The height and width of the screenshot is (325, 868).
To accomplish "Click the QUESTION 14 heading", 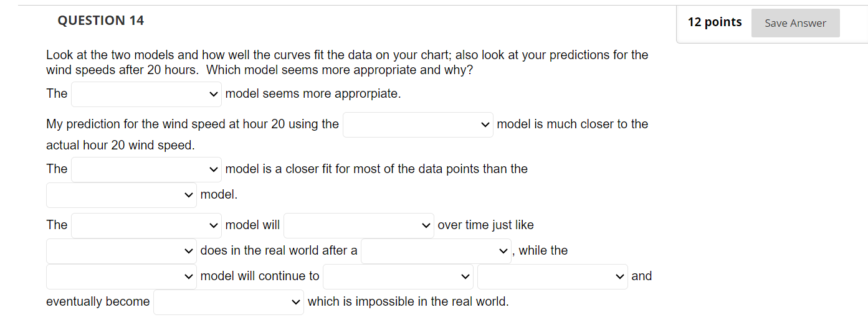I will tap(100, 21).
